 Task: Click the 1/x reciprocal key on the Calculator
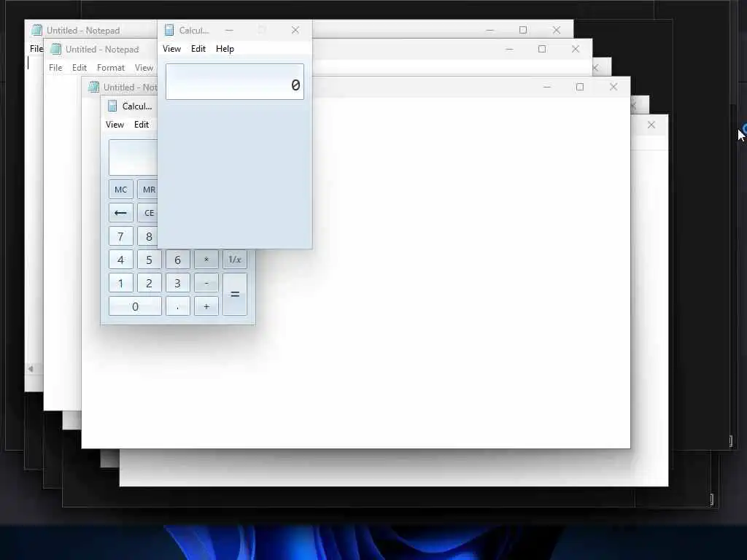[235, 260]
